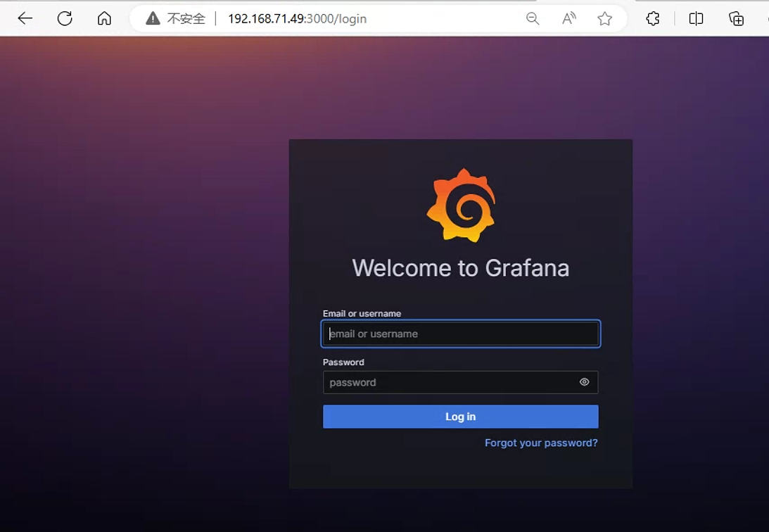Click the Password label text
Viewport: 769px width, 532px height.
[x=343, y=362]
